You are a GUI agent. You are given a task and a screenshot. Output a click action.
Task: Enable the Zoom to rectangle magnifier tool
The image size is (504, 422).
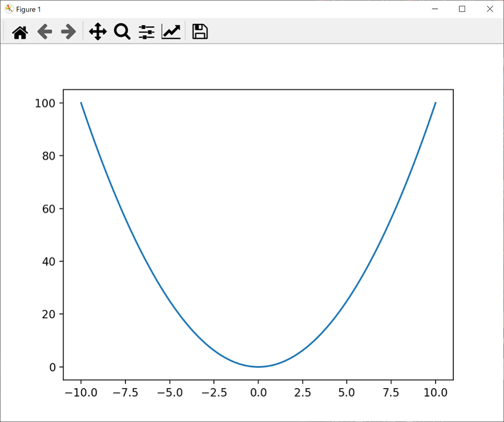(x=122, y=32)
